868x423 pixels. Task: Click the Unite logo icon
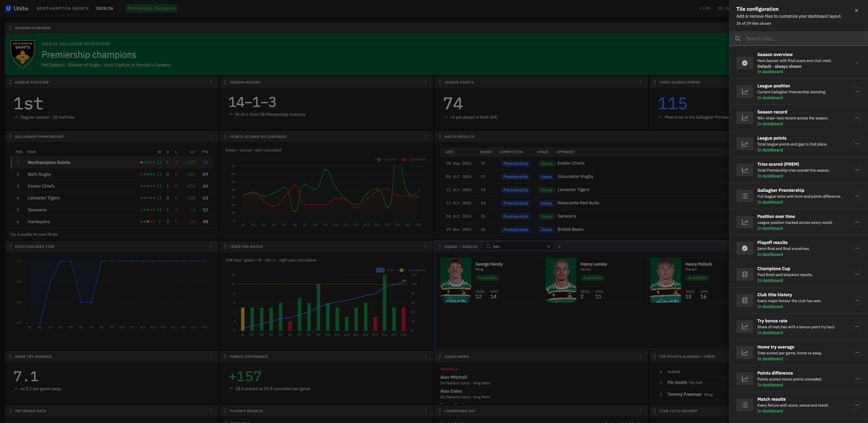pyautogui.click(x=8, y=8)
